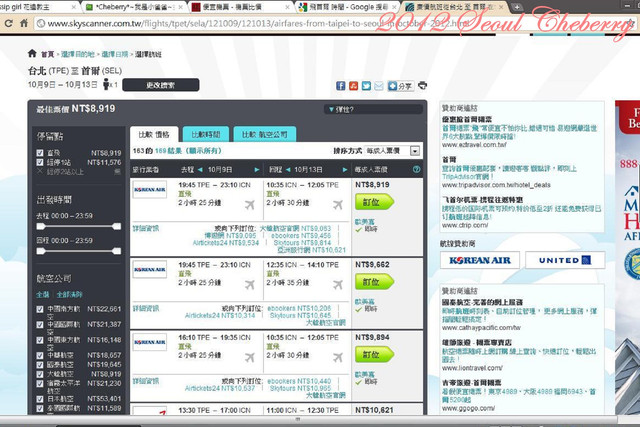Screen dimensions: 640x427
Task: Select the 比較 價格 tab
Action: coord(154,134)
